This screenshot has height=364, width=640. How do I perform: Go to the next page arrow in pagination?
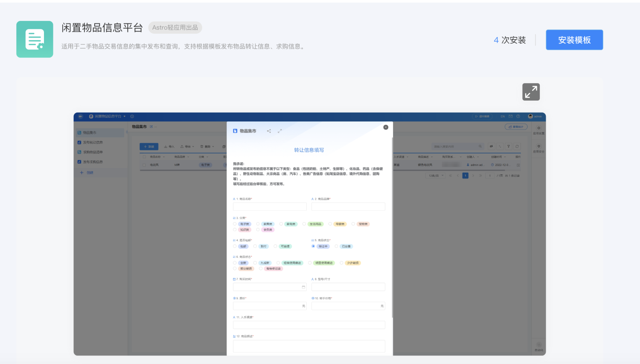pos(473,176)
